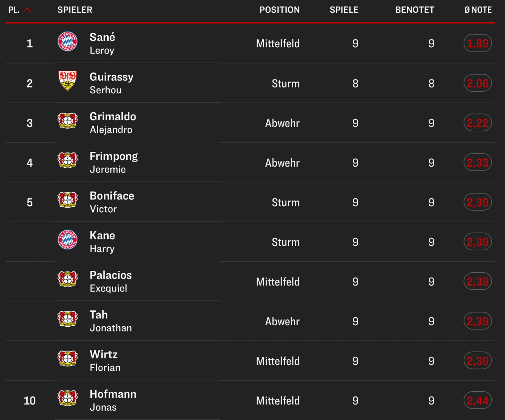Viewport: 505px width, 420px height.
Task: Open Sané Leroy player profile
Action: click(102, 43)
